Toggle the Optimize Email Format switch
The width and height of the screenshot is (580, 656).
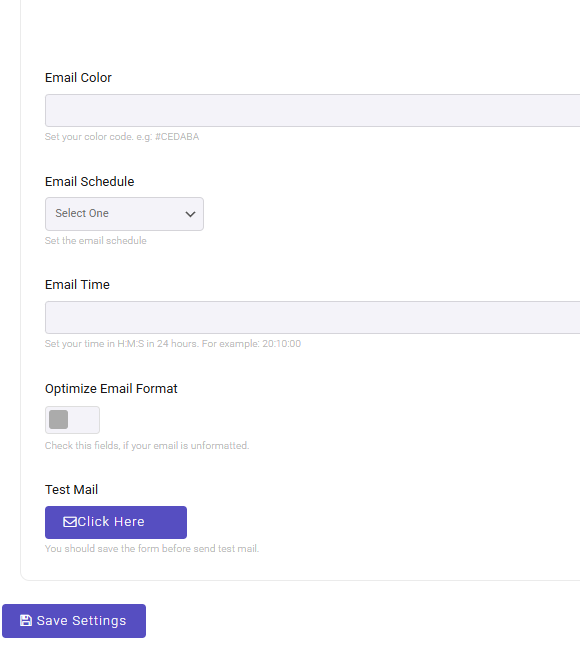(x=72, y=420)
